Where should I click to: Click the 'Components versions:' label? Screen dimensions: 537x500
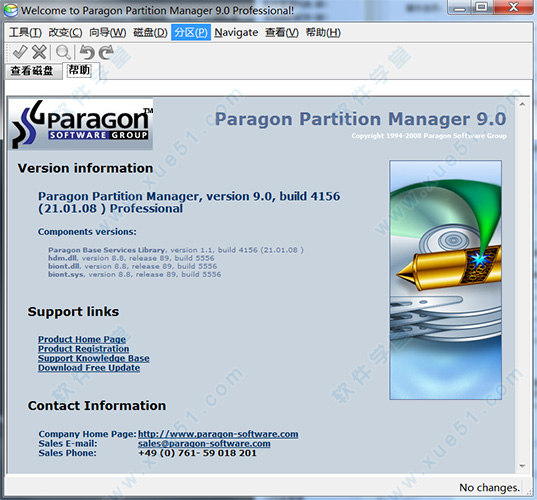(87, 232)
